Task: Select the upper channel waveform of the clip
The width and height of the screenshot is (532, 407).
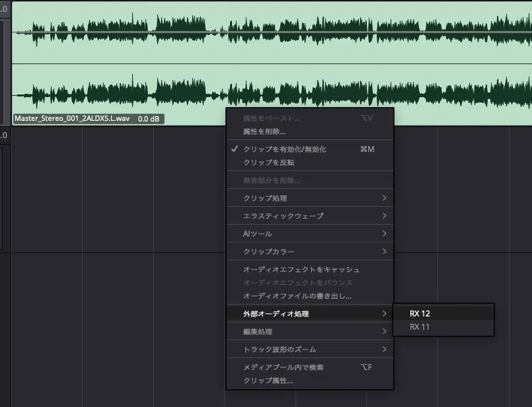Action: coord(272,32)
